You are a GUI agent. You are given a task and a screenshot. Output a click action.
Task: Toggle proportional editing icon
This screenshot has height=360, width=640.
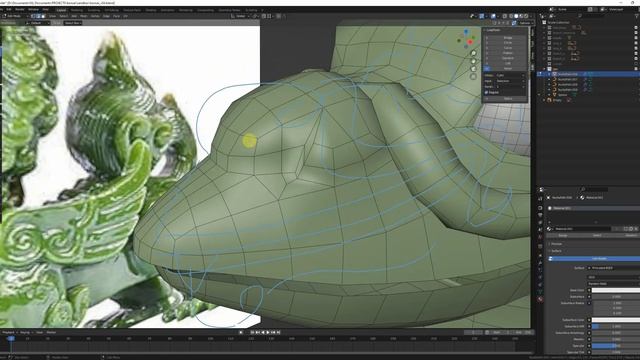[279, 16]
